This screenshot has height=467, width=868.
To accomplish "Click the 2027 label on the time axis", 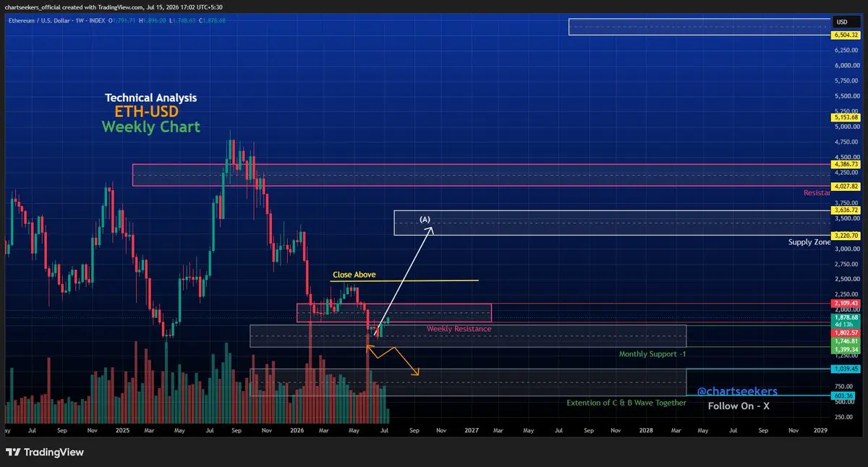I will pyautogui.click(x=472, y=430).
